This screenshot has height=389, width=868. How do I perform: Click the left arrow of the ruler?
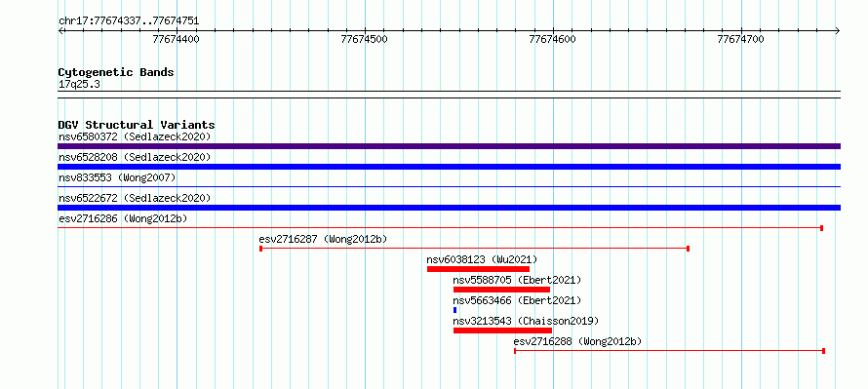click(x=60, y=30)
